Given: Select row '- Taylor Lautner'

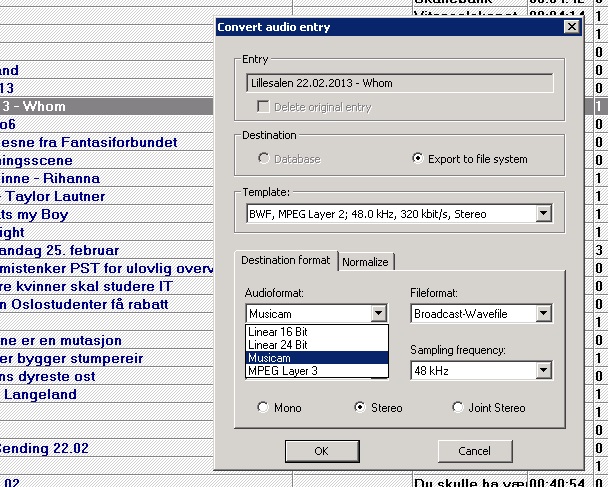Looking at the screenshot, I should [x=106, y=196].
